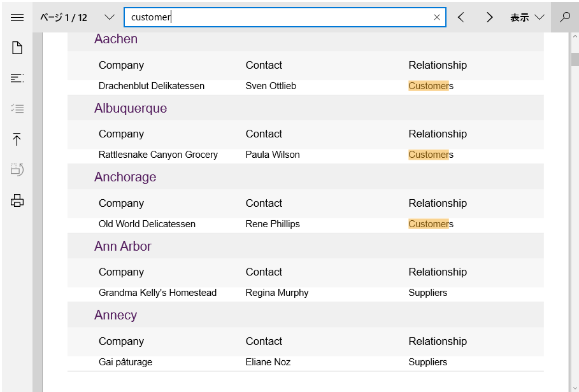The width and height of the screenshot is (579, 392).
Task: Click the magnifier search icon
Action: [x=565, y=17]
